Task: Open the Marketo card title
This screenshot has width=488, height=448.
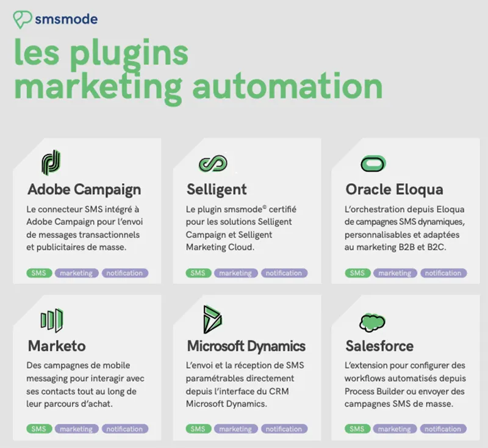Action: point(57,346)
